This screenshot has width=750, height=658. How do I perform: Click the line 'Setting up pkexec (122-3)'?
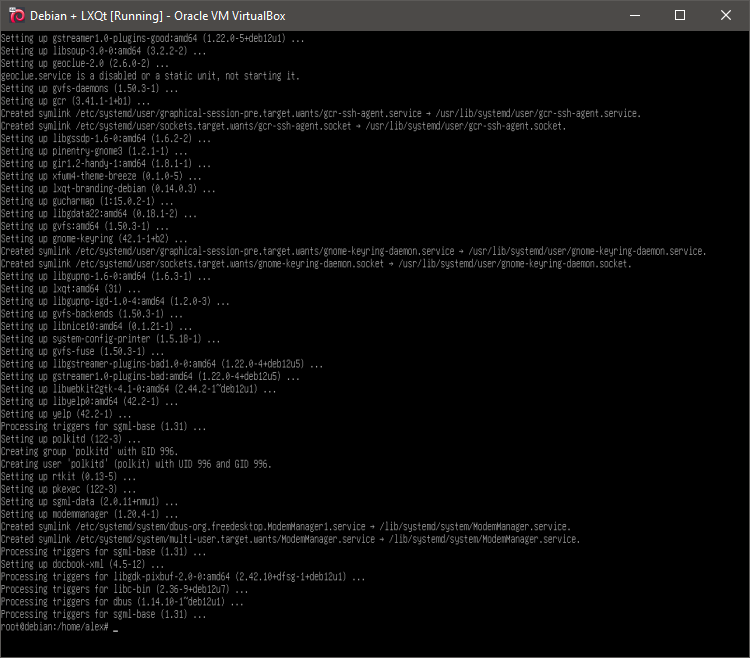(x=68, y=489)
